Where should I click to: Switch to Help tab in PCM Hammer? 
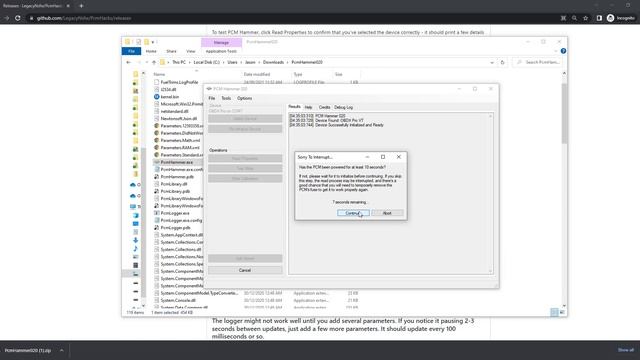pos(309,107)
